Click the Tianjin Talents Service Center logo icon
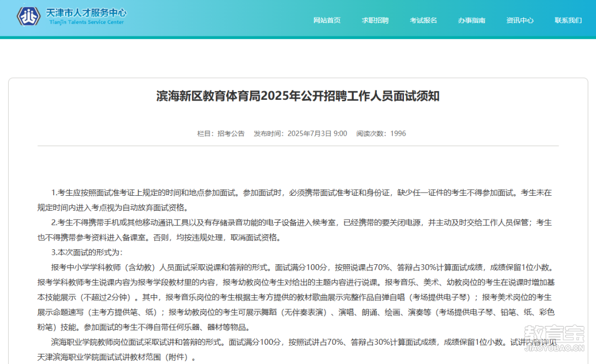The height and width of the screenshot is (364, 596). 29,17
